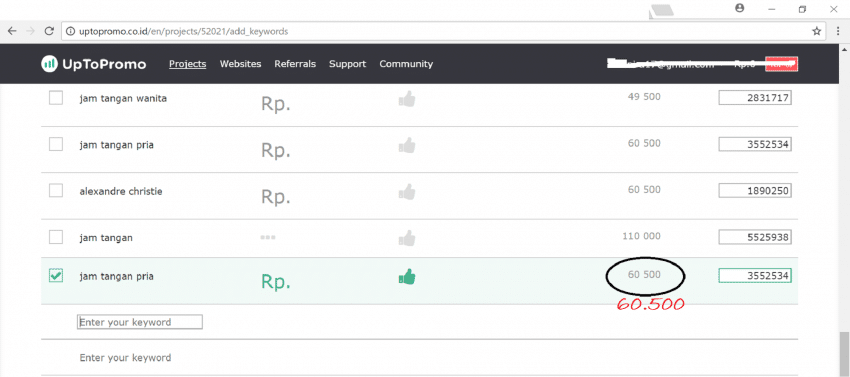Click the value field 2831717

coord(755,98)
